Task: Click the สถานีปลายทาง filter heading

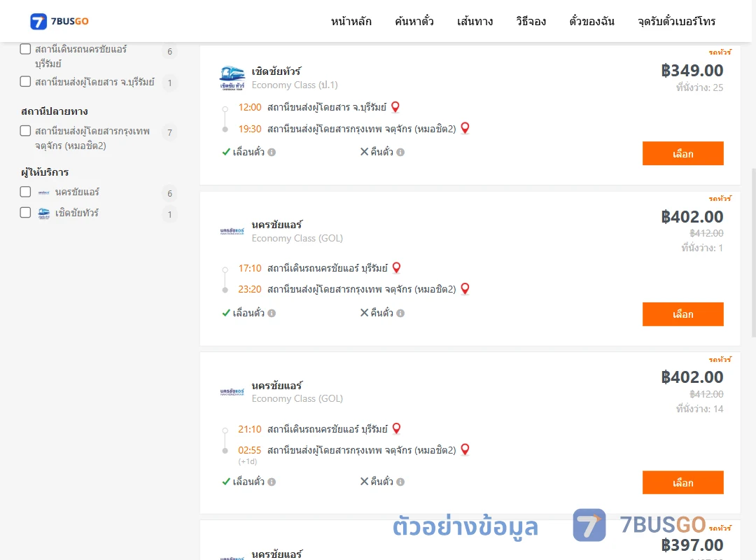Action: (x=55, y=111)
